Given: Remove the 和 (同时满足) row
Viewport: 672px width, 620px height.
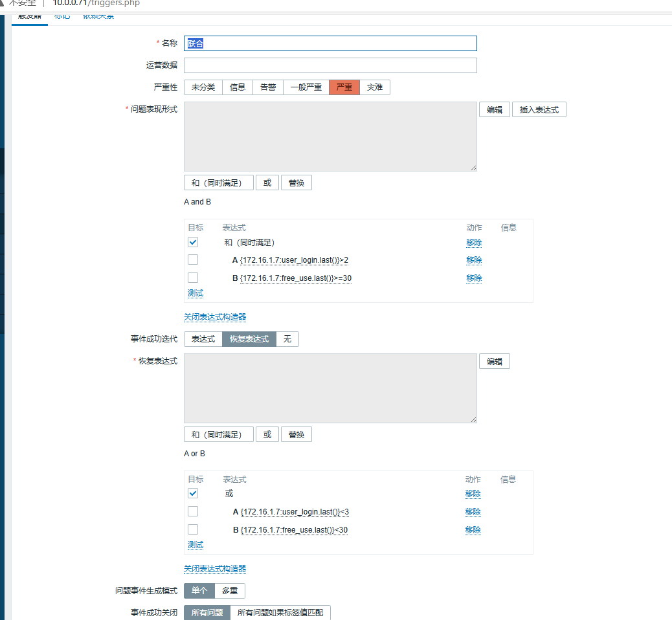Looking at the screenshot, I should point(474,243).
